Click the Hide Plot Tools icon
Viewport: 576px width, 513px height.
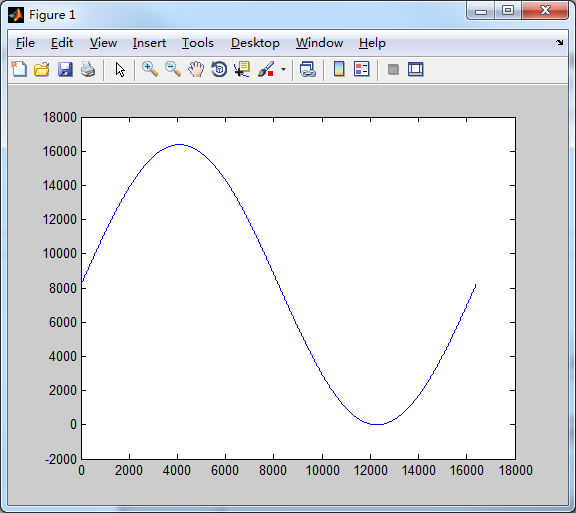pos(393,69)
